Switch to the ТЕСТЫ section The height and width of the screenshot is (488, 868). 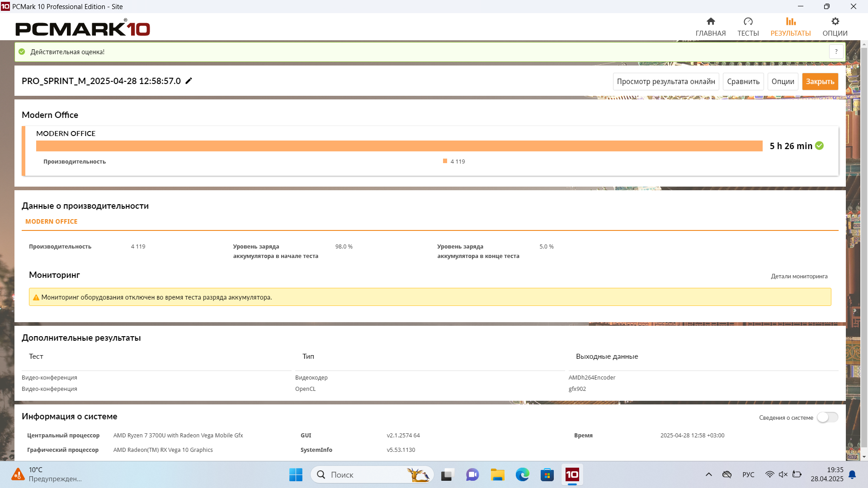tap(748, 27)
